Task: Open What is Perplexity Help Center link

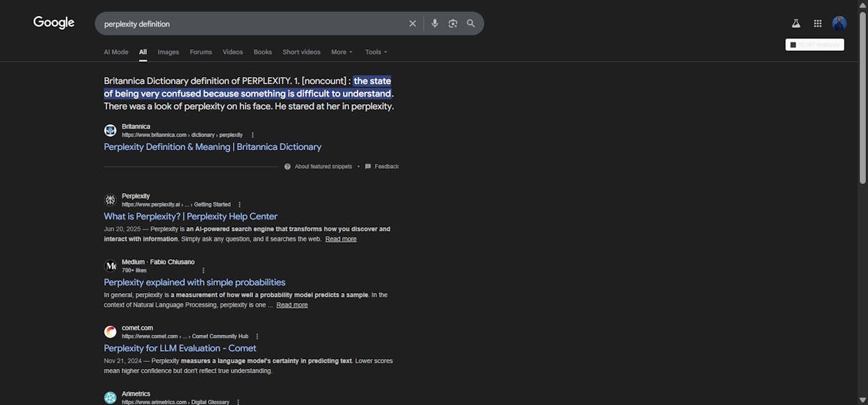Action: point(191,216)
